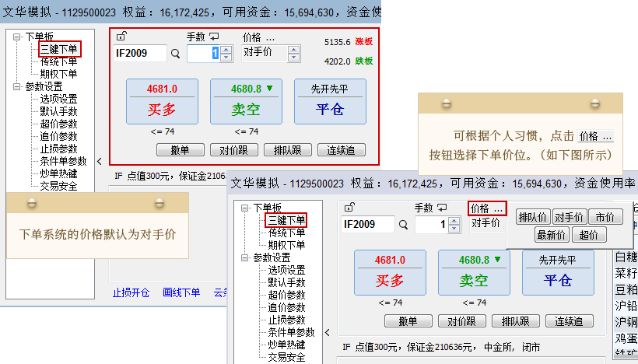Image resolution: width=638 pixels, height=364 pixels.
Task: Collapse the 参数设置 tree node in front window
Action: (x=244, y=258)
